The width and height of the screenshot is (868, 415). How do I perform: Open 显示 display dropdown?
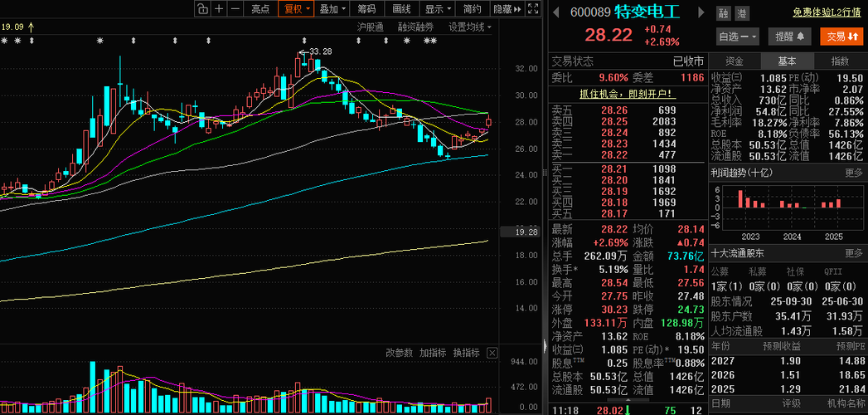coord(438,8)
